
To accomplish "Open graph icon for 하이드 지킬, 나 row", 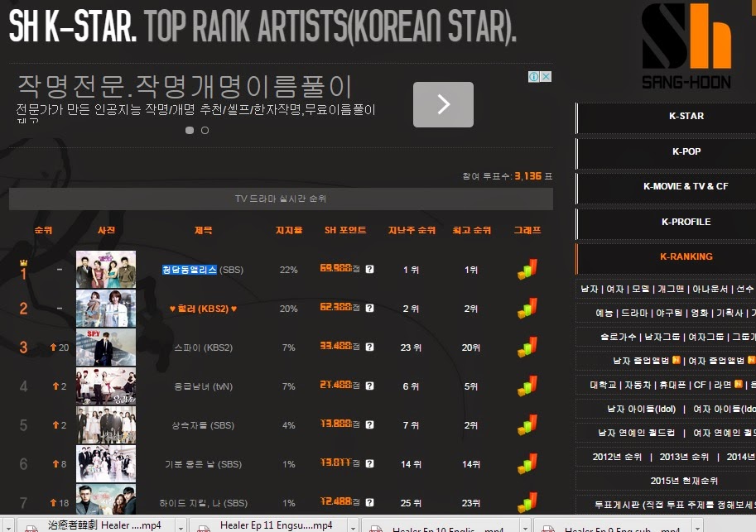I will point(527,502).
